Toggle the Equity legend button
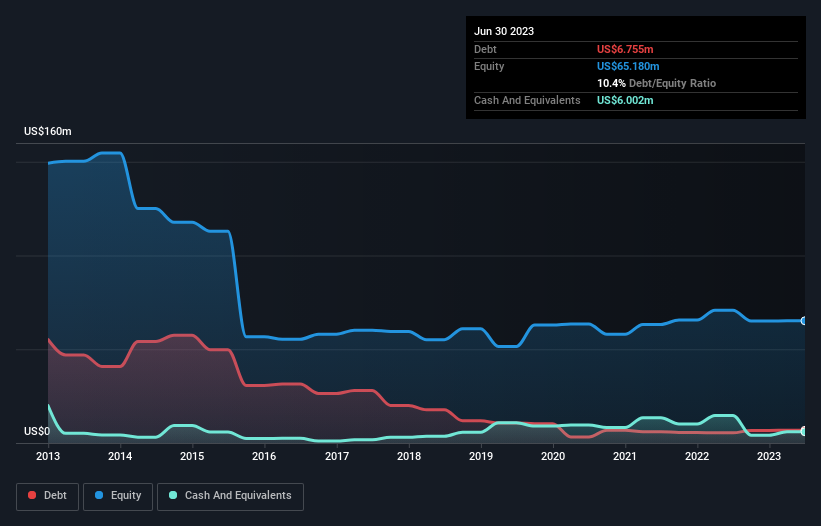This screenshot has height=526, width=821. point(118,496)
